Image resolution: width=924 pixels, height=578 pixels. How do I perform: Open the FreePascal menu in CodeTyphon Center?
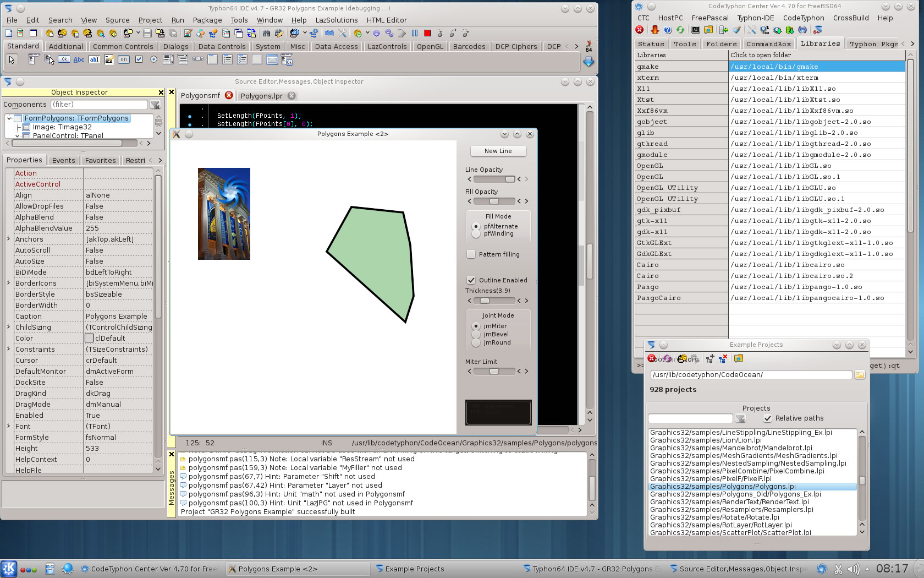point(710,18)
